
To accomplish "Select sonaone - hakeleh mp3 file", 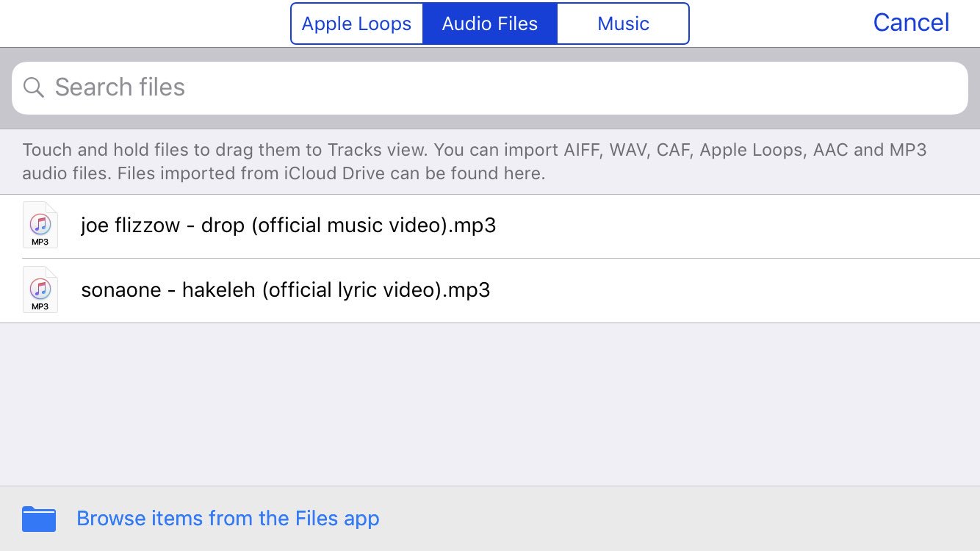I will (490, 290).
